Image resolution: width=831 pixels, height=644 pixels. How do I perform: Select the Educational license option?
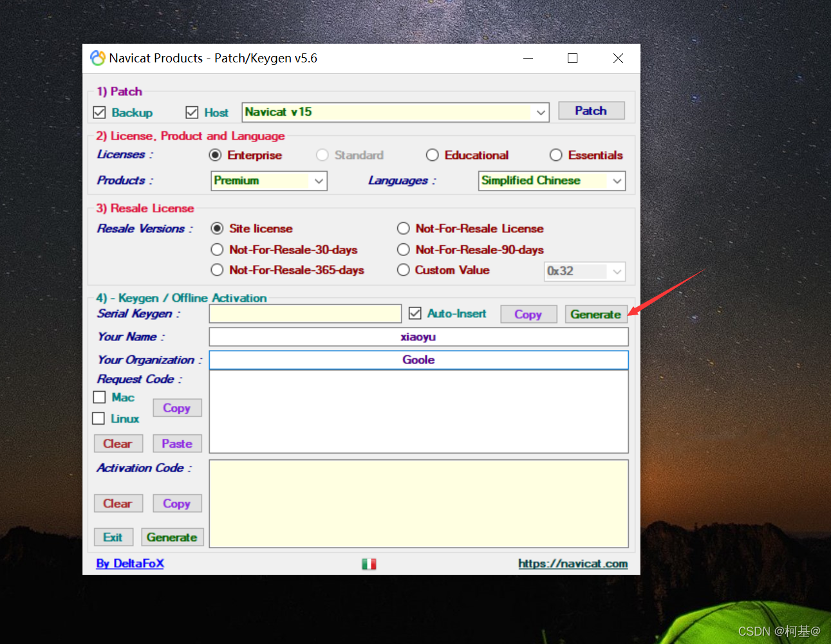coord(433,155)
